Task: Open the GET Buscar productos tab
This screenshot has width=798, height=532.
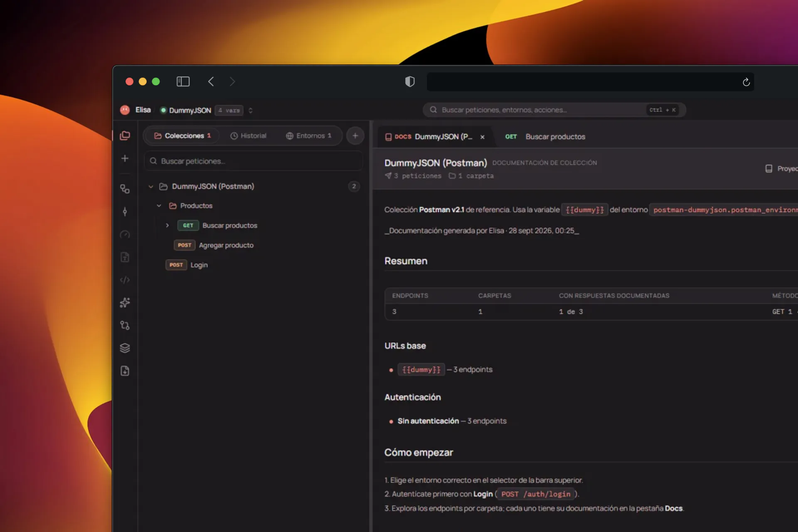Action: click(545, 137)
